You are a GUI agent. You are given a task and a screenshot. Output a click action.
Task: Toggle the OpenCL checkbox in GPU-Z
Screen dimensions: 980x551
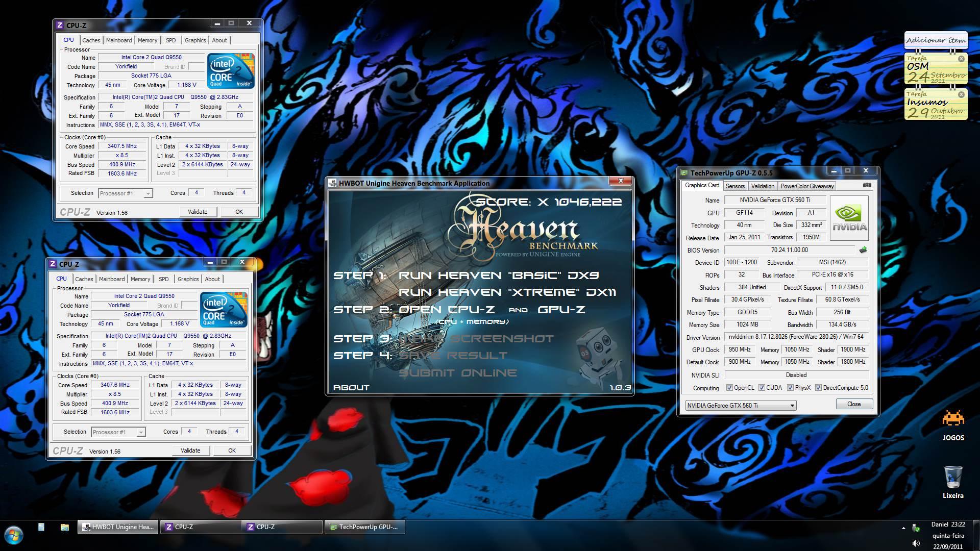729,388
